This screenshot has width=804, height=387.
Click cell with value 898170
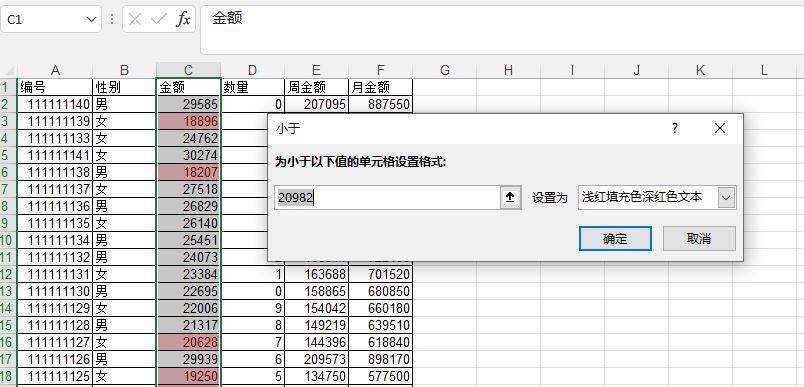coord(380,359)
